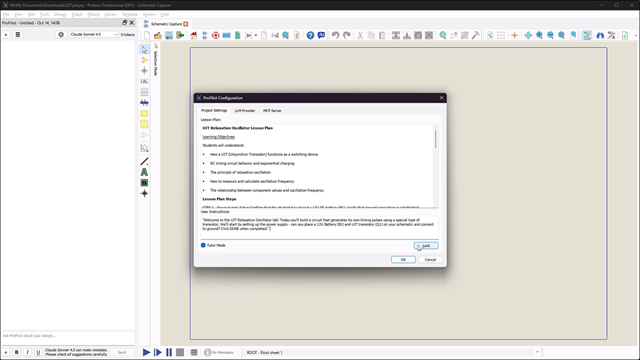The width and height of the screenshot is (640, 360).
Task: Click the zoom out magnifier icon
Action: [x=550, y=36]
